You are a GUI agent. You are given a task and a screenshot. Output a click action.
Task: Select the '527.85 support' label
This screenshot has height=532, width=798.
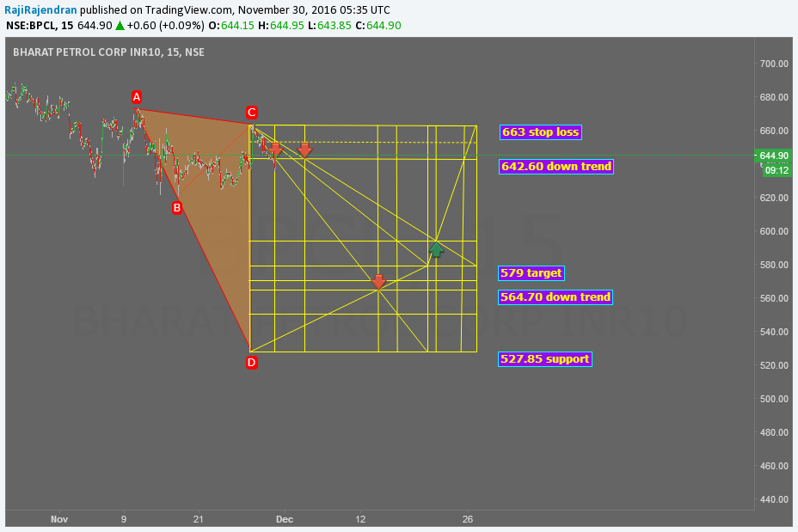[x=545, y=359]
